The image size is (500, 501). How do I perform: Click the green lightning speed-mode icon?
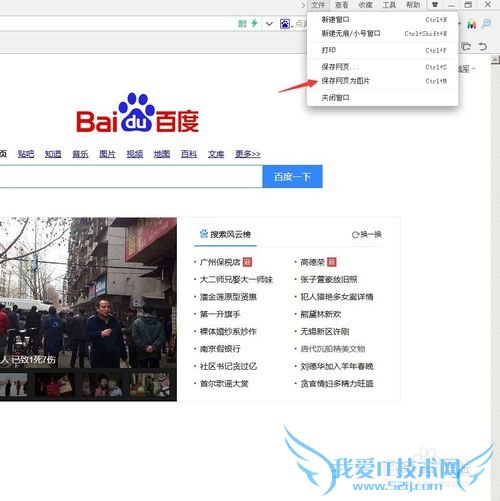(254, 23)
